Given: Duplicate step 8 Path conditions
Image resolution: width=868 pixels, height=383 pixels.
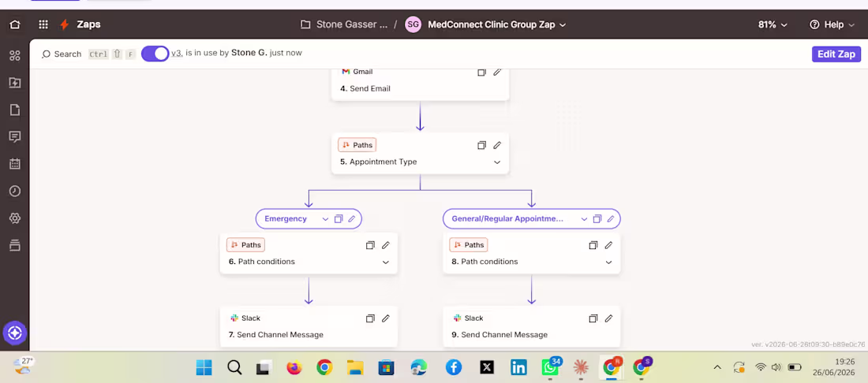Looking at the screenshot, I should [593, 245].
